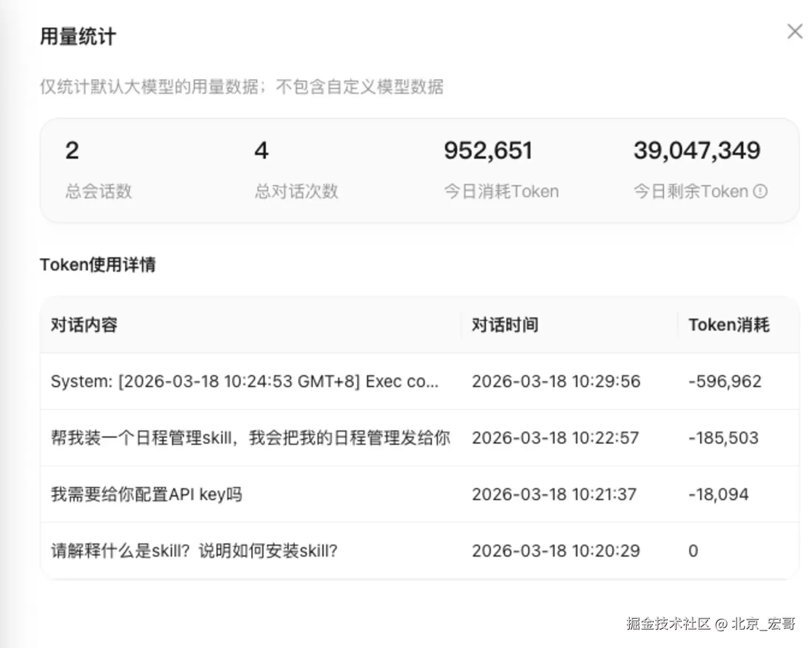Open the 日程管理skill conversation row
This screenshot has height=648, width=812.
(x=250, y=438)
